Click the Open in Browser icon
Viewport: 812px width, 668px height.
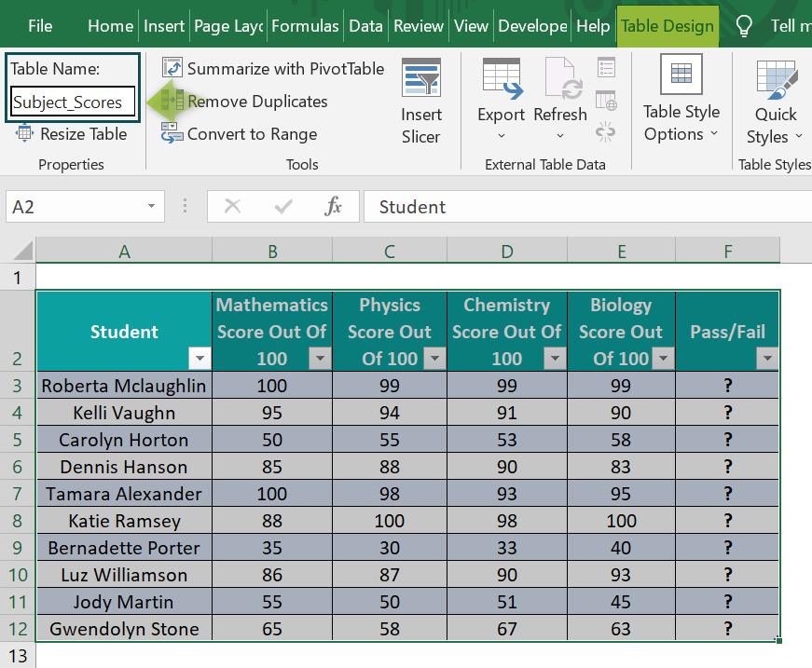[x=606, y=100]
